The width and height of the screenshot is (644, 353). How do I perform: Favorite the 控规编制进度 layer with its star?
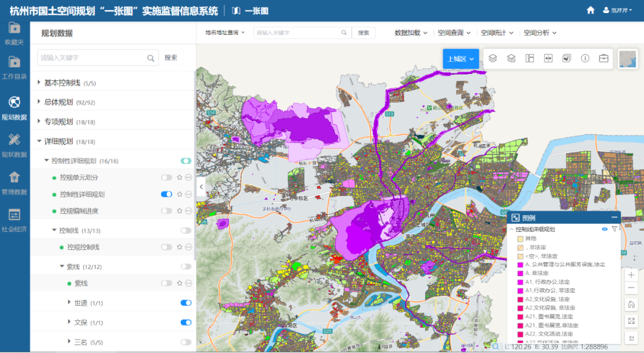(x=179, y=211)
